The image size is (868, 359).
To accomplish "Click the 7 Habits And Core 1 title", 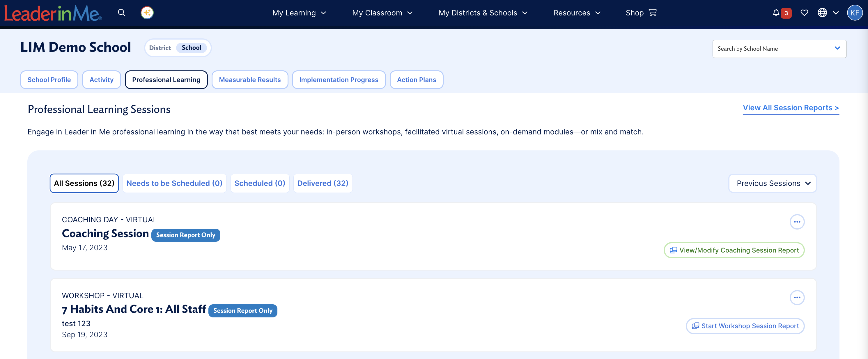I will click(x=134, y=309).
